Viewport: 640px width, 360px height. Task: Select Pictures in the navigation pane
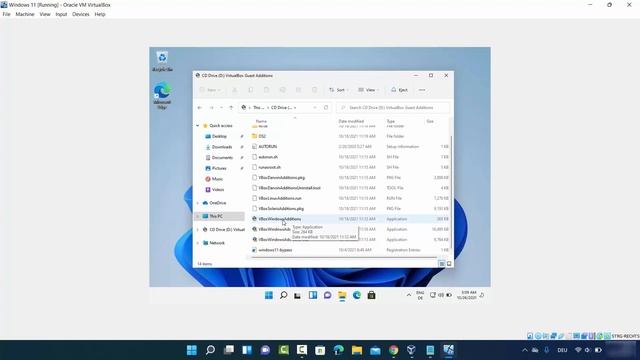click(219, 168)
